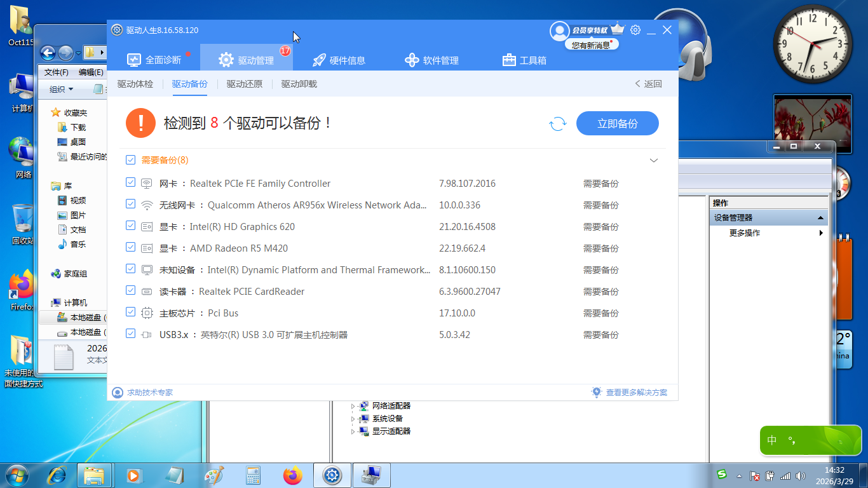Toggle the 需要备份(8) select-all checkbox

tap(131, 160)
